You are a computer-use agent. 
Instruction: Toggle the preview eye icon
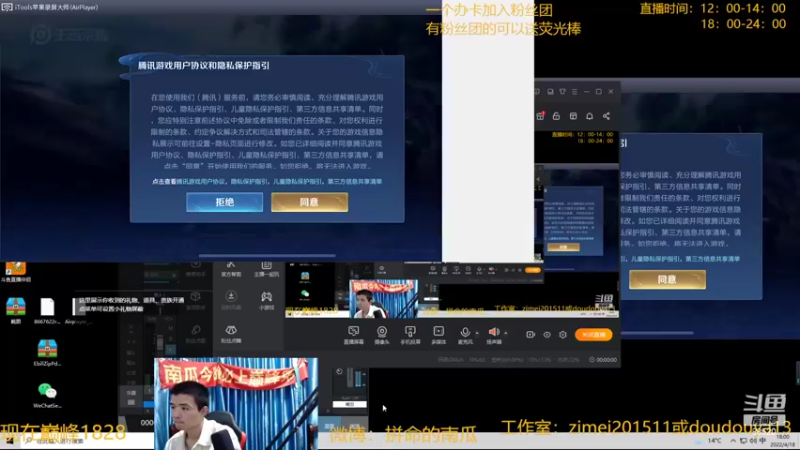(x=547, y=335)
